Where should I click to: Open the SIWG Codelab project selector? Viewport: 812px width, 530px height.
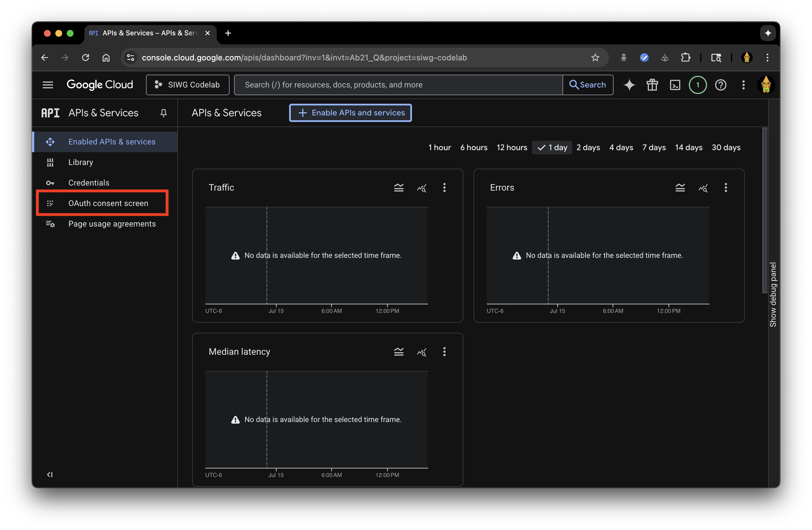pos(187,85)
